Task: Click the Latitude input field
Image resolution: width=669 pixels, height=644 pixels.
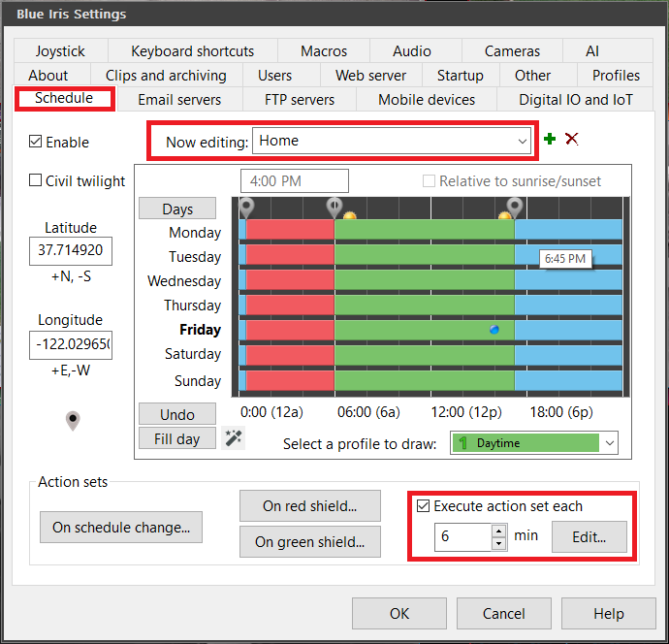Action: click(x=71, y=251)
